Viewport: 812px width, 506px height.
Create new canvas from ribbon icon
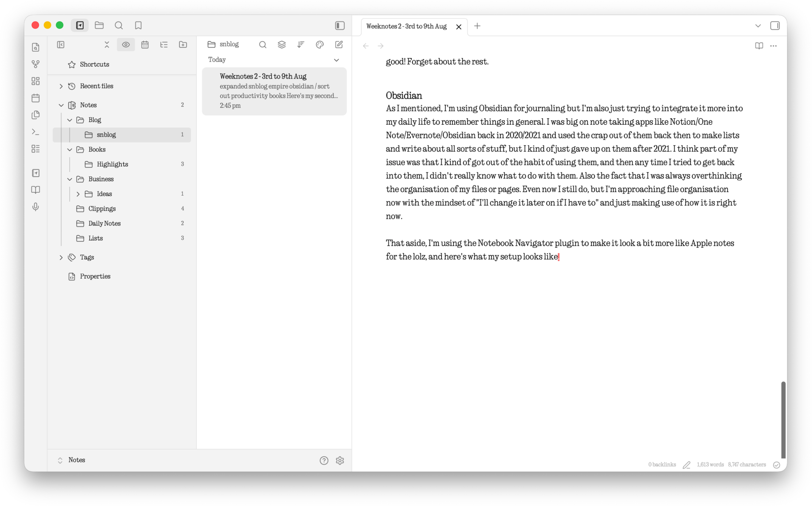click(x=36, y=81)
